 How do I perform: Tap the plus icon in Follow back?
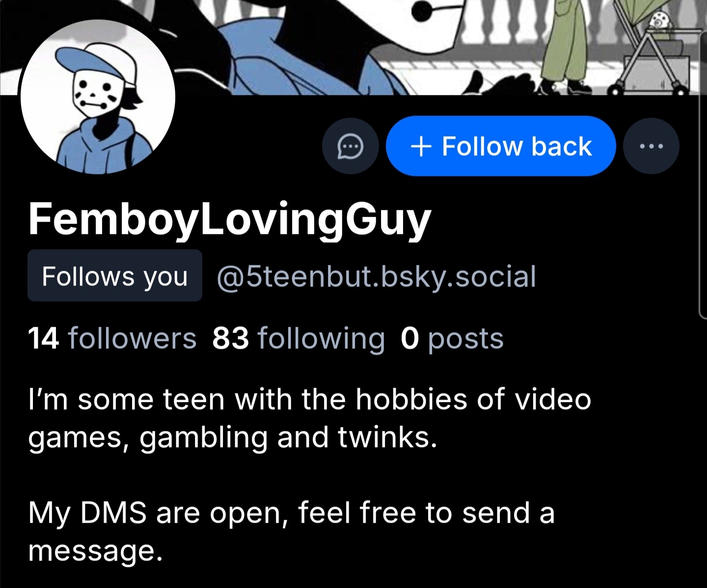(421, 146)
